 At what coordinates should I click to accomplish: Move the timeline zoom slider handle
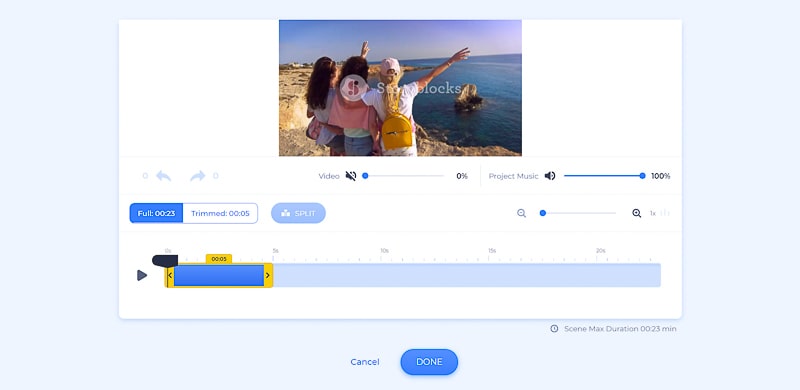[x=543, y=213]
